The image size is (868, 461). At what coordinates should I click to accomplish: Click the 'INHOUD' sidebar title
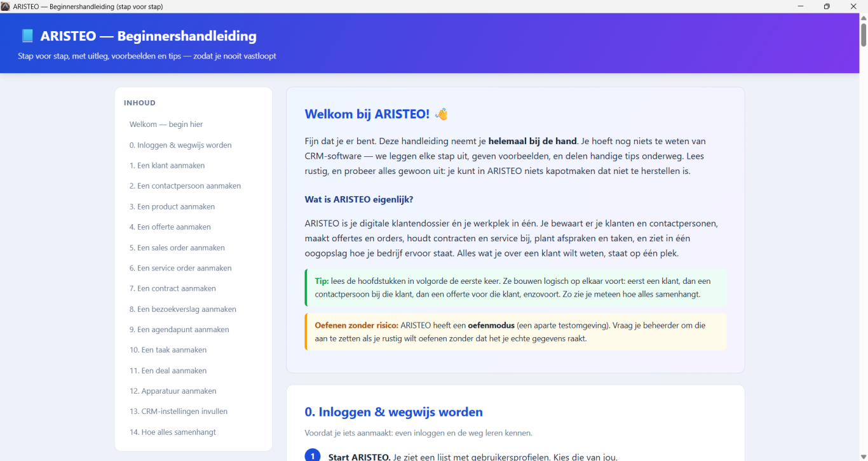point(140,103)
